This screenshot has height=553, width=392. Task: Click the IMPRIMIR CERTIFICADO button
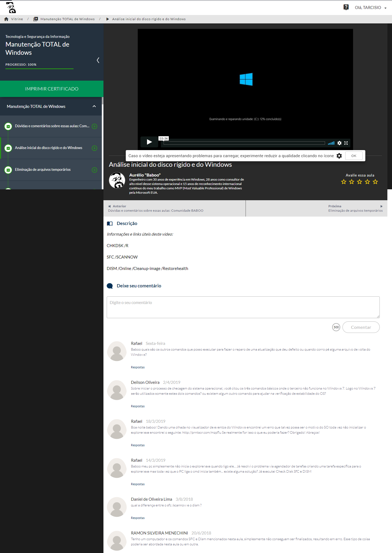tap(52, 89)
